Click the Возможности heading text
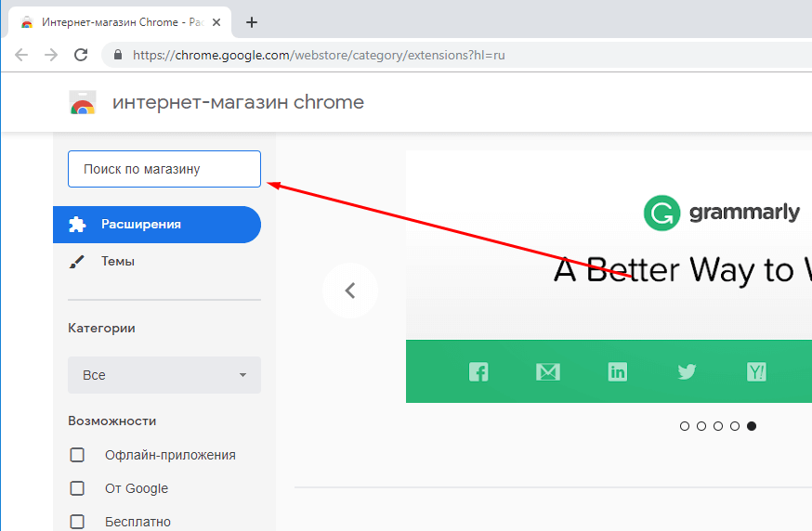Image resolution: width=812 pixels, height=531 pixels. [112, 421]
